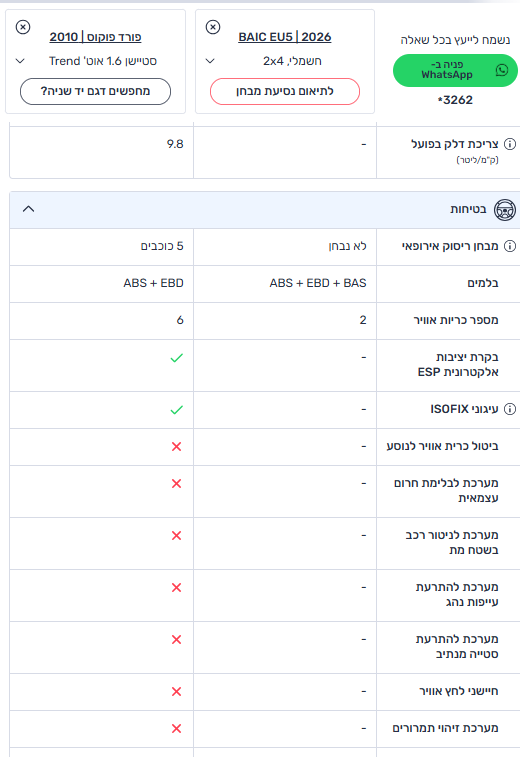Click red X for passenger airbag cancel
Image resolution: width=520 pixels, height=757 pixels.
pos(177,447)
